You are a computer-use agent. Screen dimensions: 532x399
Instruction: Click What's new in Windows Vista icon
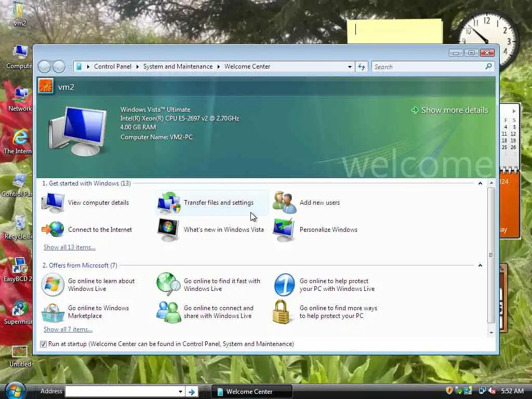click(x=168, y=230)
